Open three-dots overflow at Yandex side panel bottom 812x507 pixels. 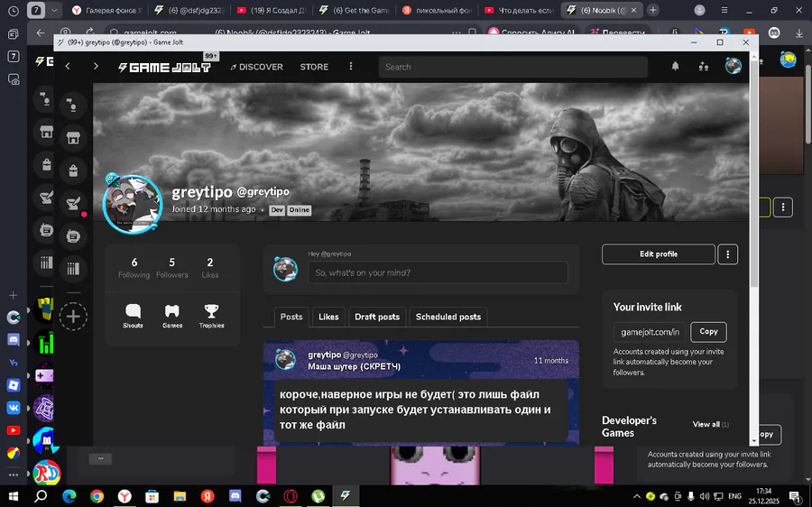(14, 475)
